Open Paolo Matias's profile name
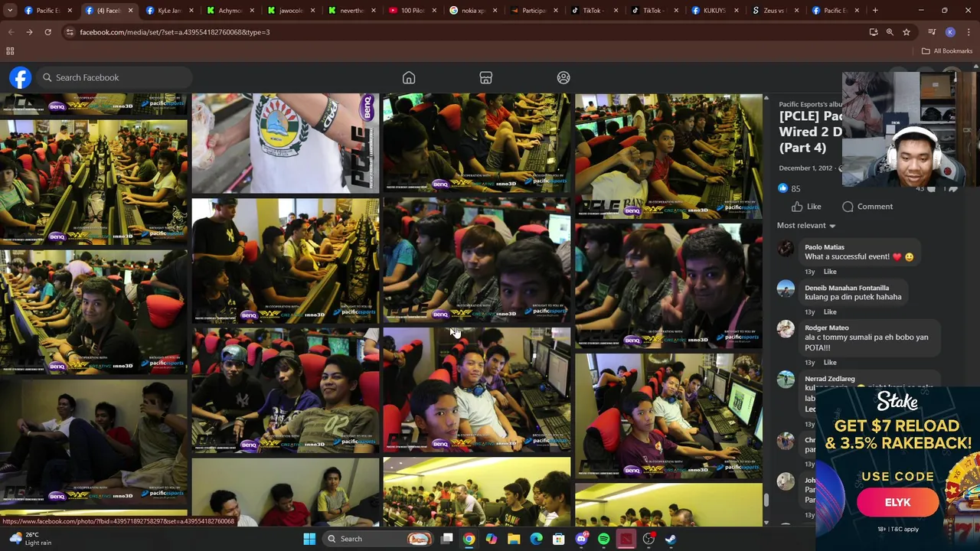 pos(825,247)
